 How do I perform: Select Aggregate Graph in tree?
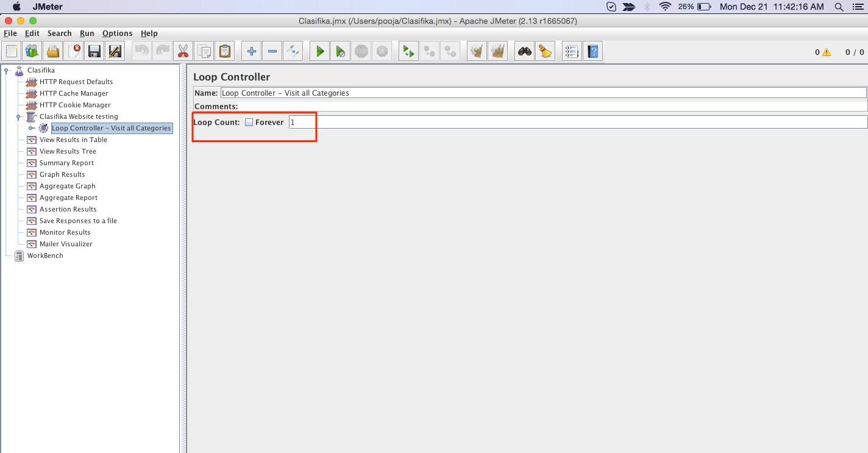(68, 186)
